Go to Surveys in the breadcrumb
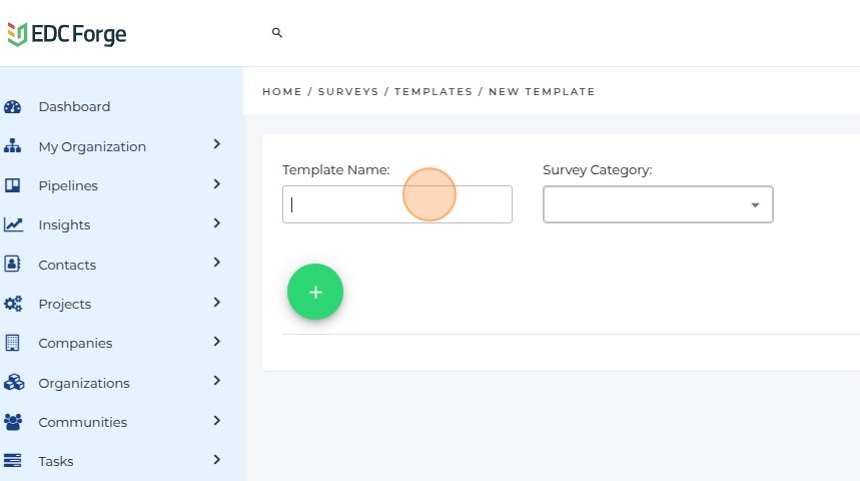Screen dimensions: 860x481 348,92
